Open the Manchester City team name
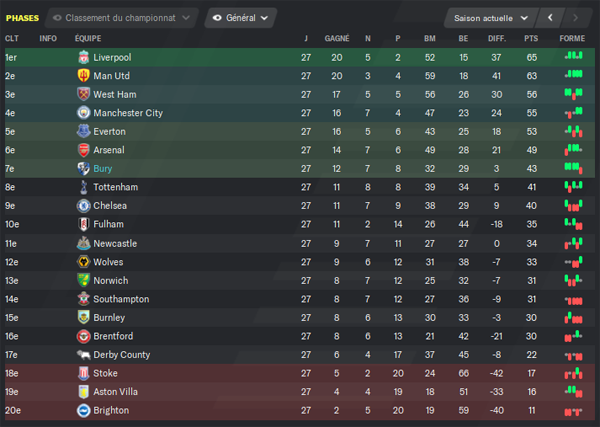 click(128, 113)
